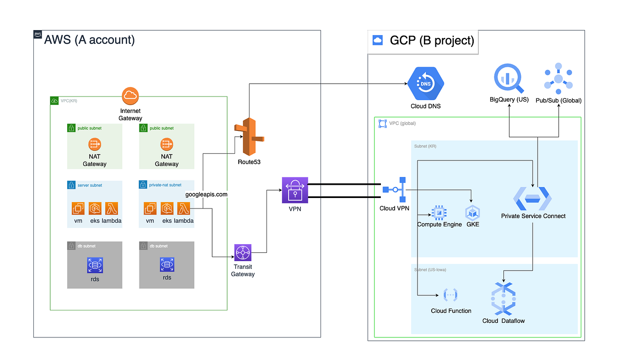Click the Internet Gateway cloud icon
Viewport: 621px width, 364px height.
130,96
